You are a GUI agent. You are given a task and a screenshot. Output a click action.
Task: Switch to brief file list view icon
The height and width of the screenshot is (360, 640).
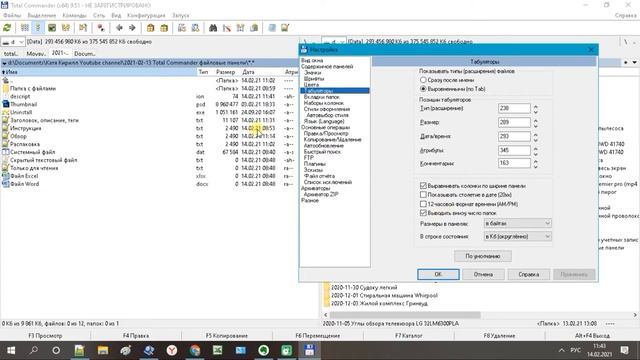pyautogui.click(x=25, y=28)
